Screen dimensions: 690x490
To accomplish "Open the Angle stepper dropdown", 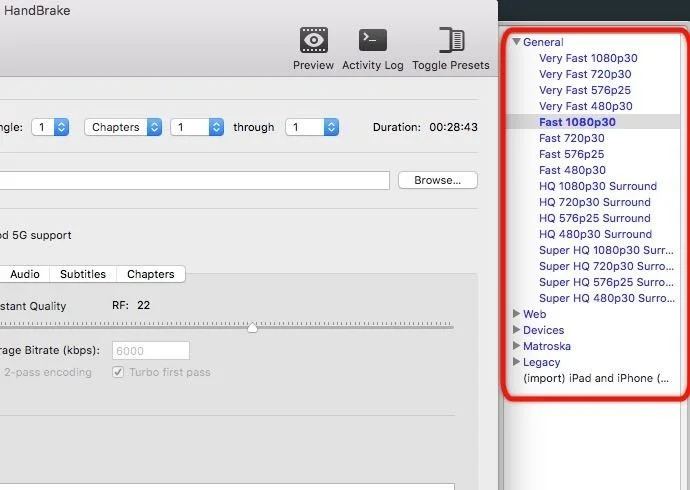I will 50,127.
